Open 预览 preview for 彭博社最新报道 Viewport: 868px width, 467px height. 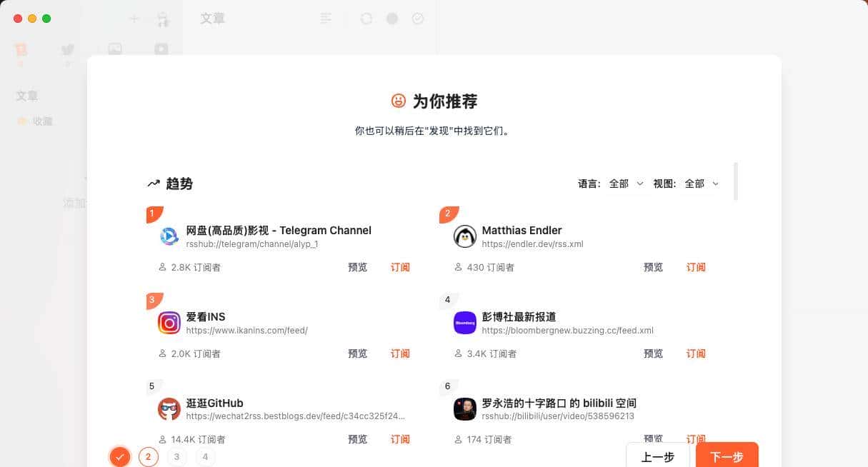653,353
